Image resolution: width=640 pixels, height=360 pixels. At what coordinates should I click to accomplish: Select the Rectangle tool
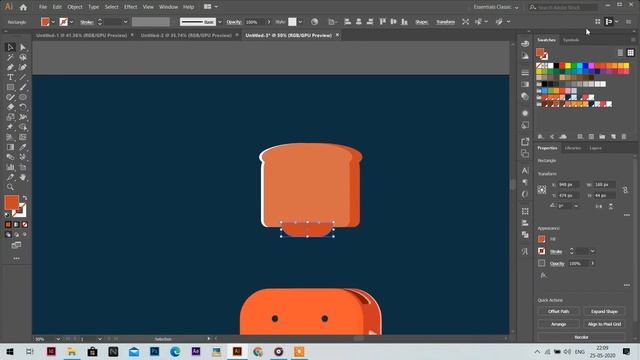(x=10, y=87)
